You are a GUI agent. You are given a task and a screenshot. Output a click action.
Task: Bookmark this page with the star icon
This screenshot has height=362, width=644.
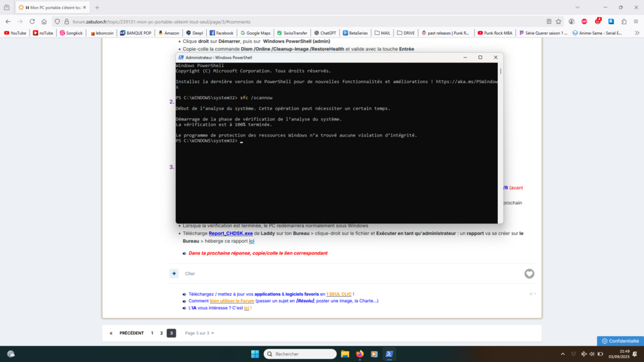point(559,21)
